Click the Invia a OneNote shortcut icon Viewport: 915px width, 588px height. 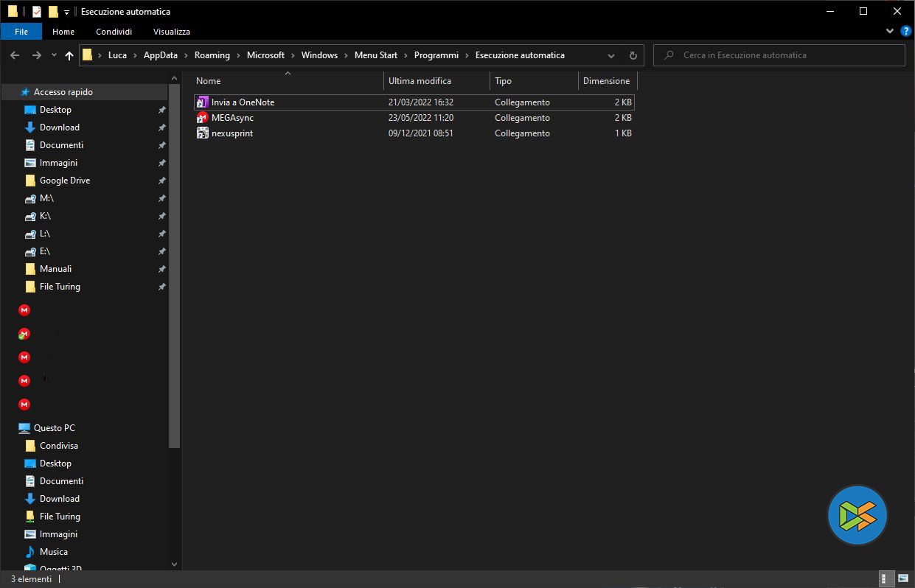[x=203, y=102]
